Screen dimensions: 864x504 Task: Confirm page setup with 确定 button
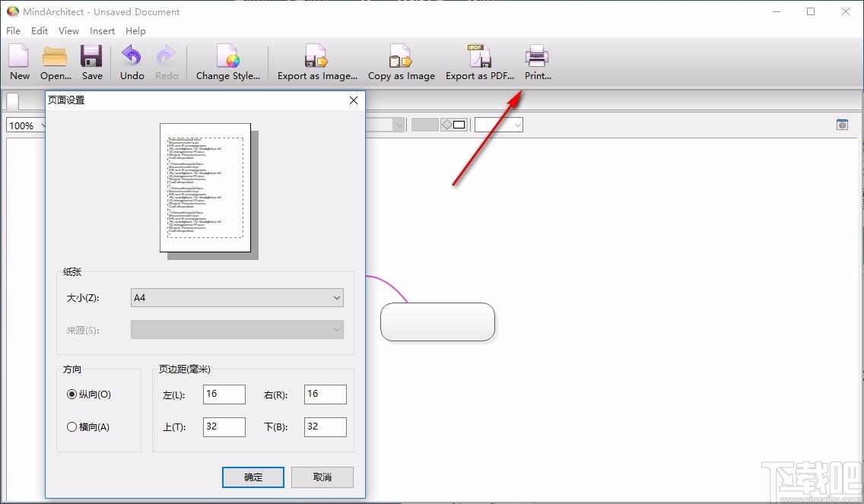pos(253,477)
